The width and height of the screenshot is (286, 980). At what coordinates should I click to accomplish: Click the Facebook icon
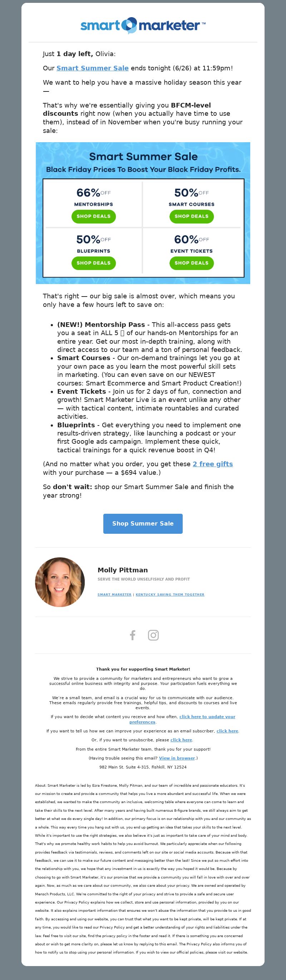pos(133,635)
